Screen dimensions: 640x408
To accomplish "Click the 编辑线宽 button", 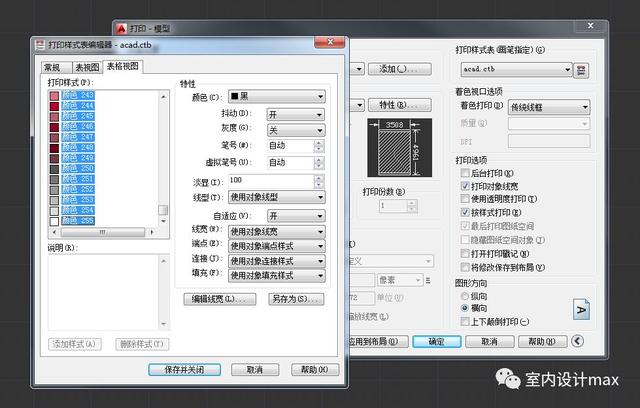I will click(x=220, y=299).
